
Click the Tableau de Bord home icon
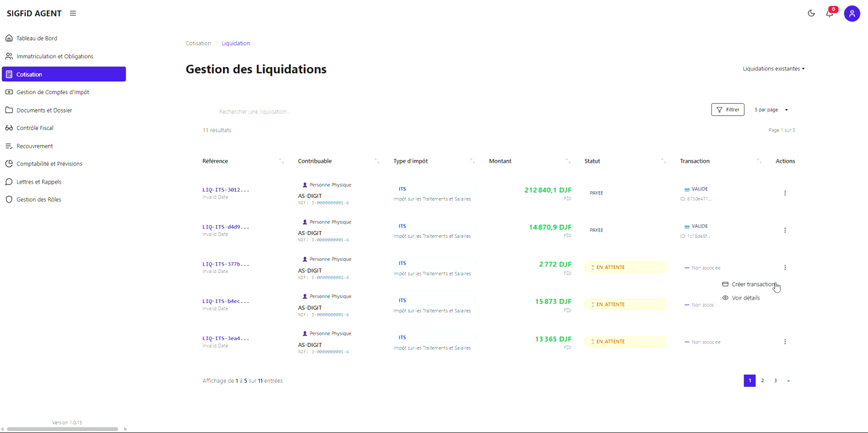point(7,38)
